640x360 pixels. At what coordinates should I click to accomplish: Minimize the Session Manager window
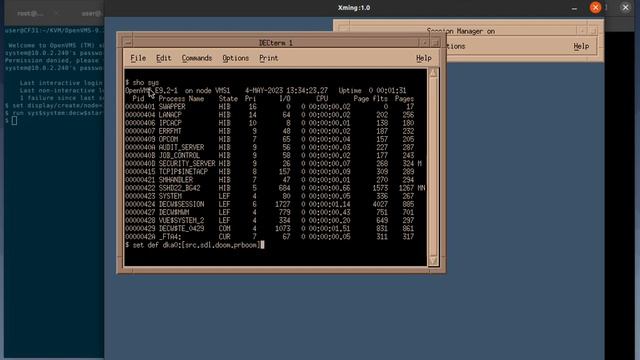tap(582, 31)
